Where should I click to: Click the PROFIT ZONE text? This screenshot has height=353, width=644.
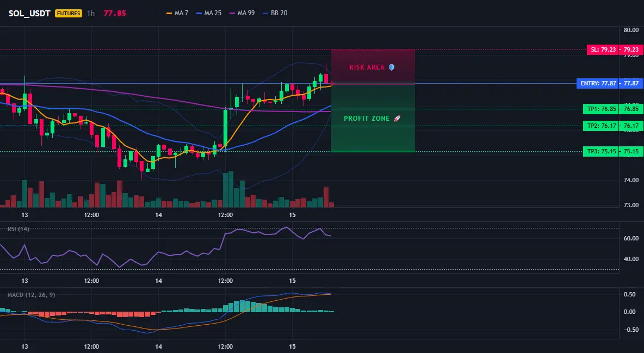[367, 119]
